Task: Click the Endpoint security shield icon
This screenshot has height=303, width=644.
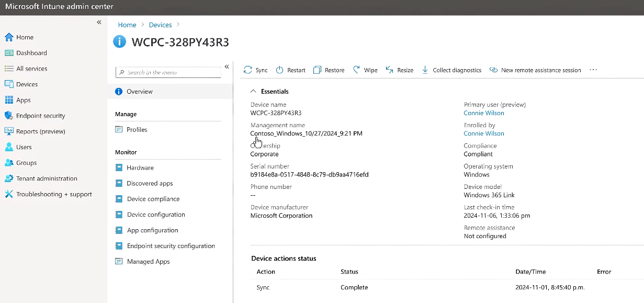Action: click(x=9, y=116)
